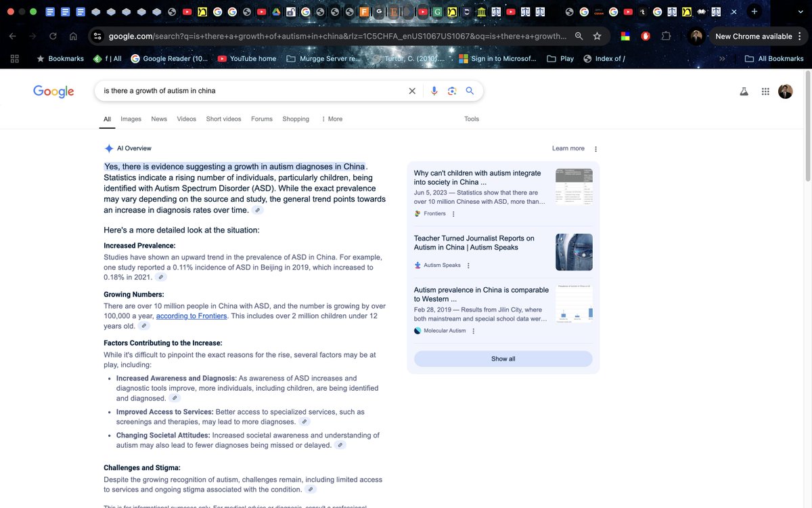Open the denim jacket thumbnail for Autism Speaks
The height and width of the screenshot is (508, 812).
coord(574,252)
